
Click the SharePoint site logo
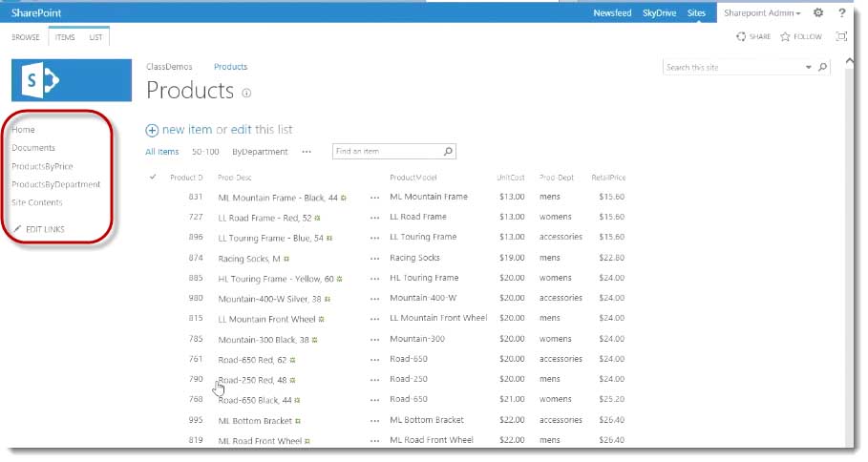click(72, 80)
